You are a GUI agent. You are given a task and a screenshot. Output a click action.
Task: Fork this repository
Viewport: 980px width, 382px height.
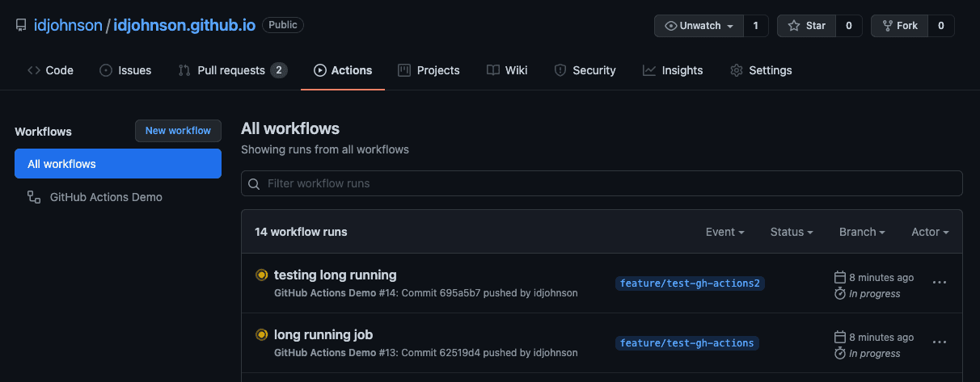(x=899, y=26)
